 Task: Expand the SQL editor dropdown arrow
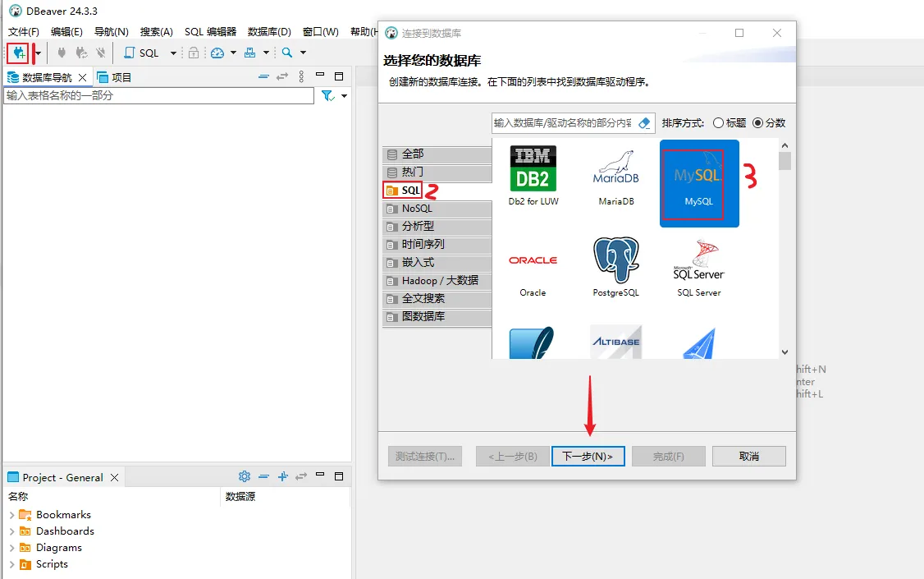click(173, 53)
